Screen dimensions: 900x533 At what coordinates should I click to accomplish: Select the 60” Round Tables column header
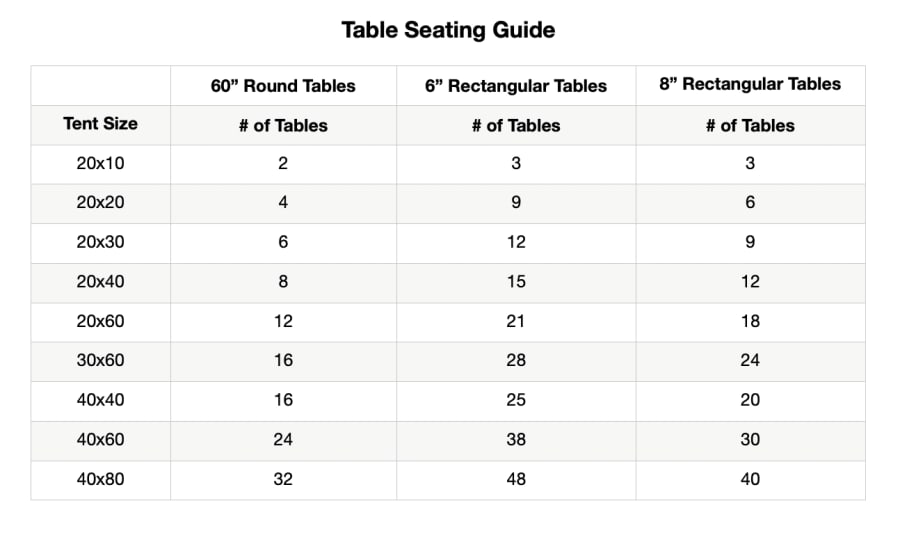tap(283, 86)
